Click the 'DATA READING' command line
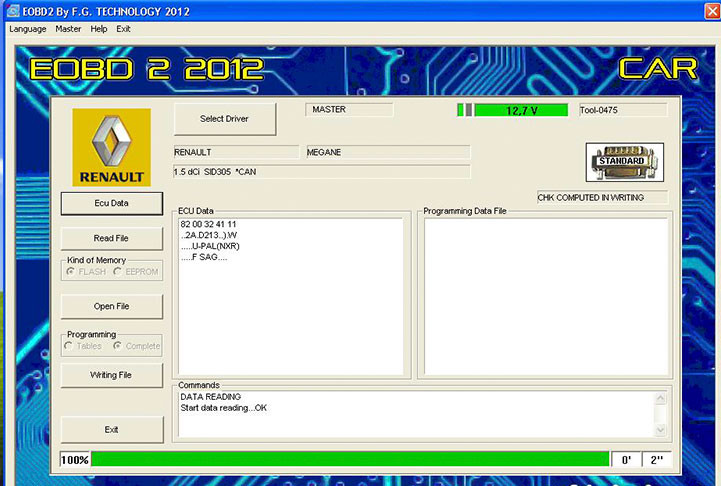 (211, 397)
